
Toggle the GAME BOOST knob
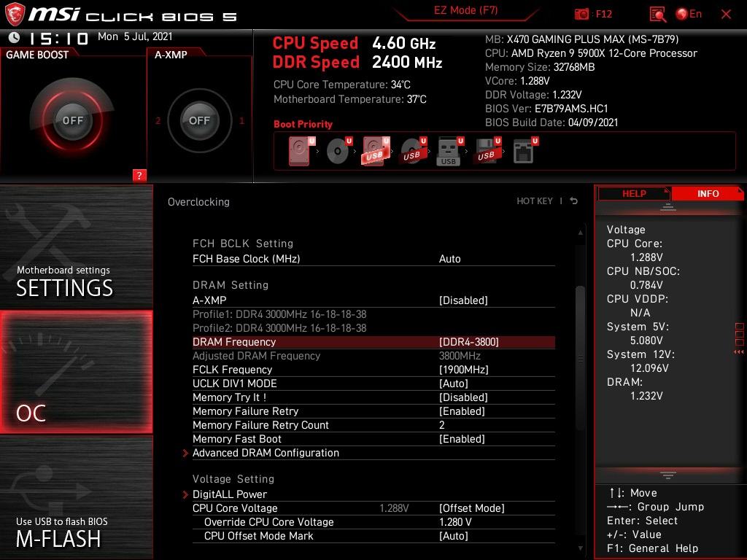[72, 120]
